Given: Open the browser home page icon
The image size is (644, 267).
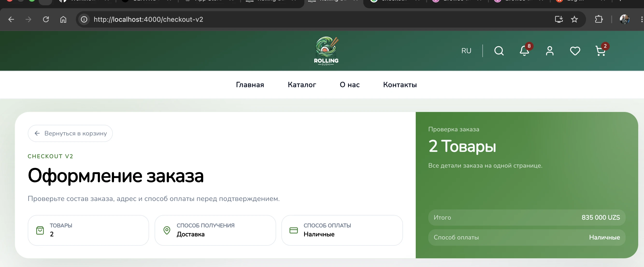Looking at the screenshot, I should point(63,19).
